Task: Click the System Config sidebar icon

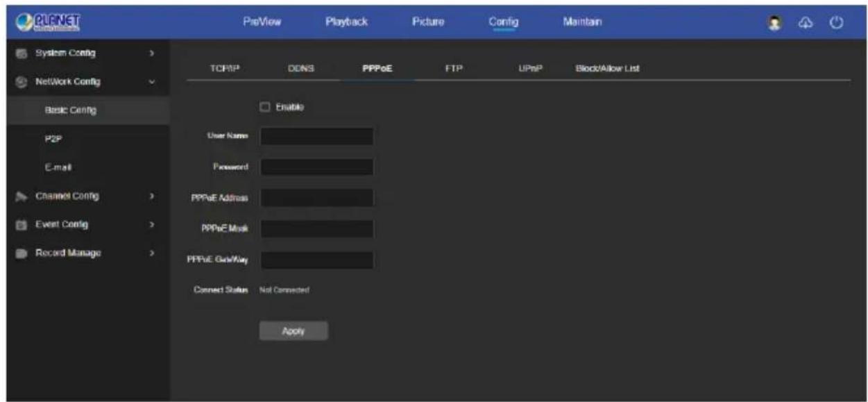Action: 19,53
